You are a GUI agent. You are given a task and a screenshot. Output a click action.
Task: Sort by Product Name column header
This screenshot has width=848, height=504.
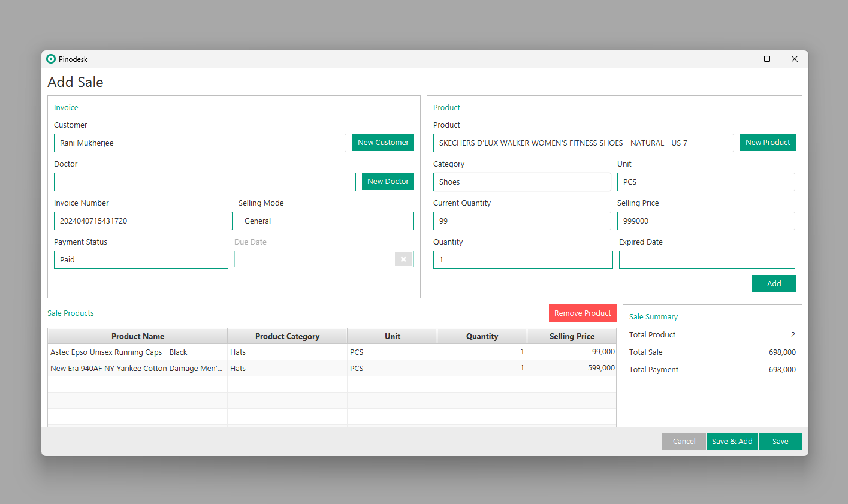137,336
